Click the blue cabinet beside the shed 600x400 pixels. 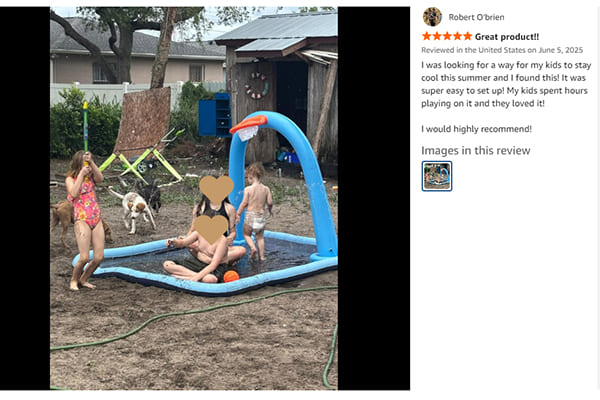(215, 115)
